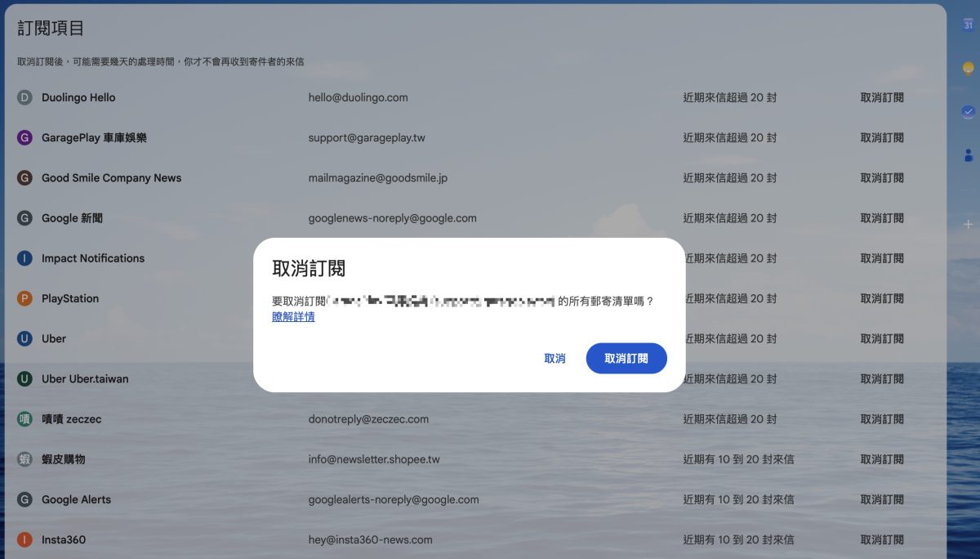Click the Google 新聞 sender avatar

pos(24,218)
